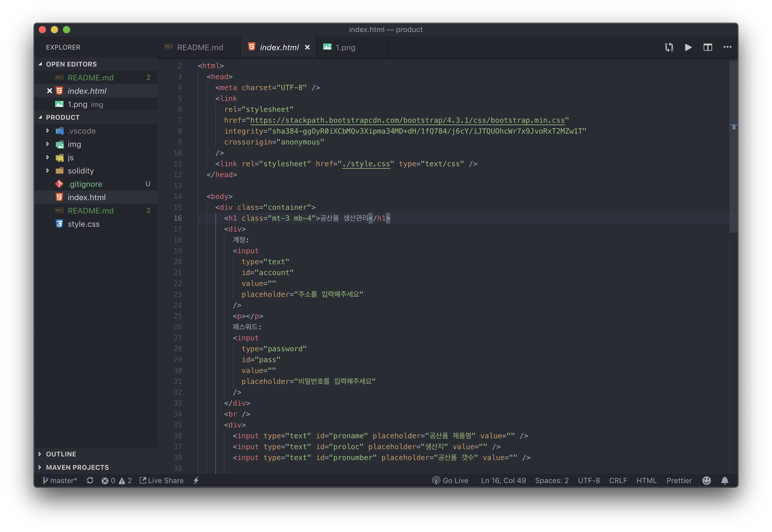Switch to the README.md tab

200,47
